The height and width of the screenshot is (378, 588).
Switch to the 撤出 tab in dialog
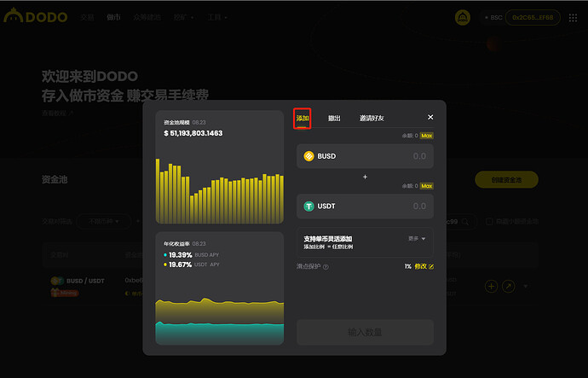pyautogui.click(x=334, y=119)
